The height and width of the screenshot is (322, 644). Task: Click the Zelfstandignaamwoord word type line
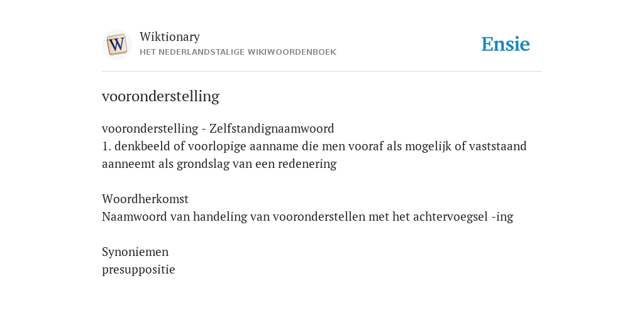click(218, 128)
